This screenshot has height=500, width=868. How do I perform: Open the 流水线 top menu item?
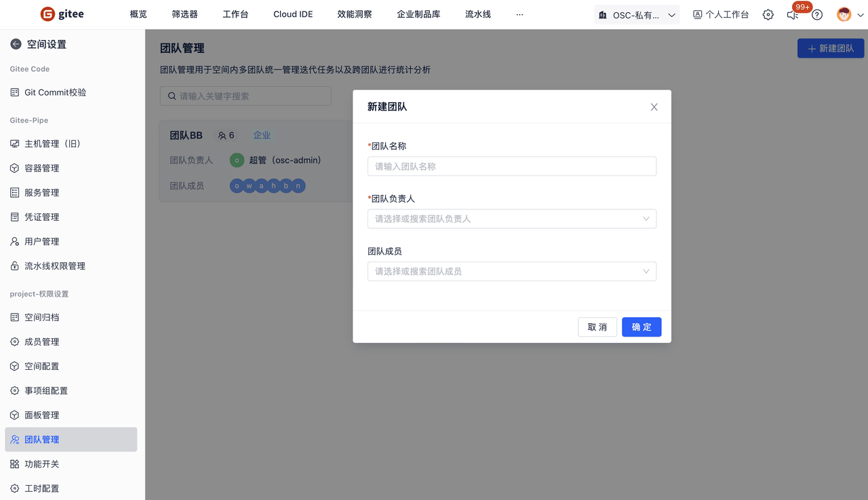(477, 14)
